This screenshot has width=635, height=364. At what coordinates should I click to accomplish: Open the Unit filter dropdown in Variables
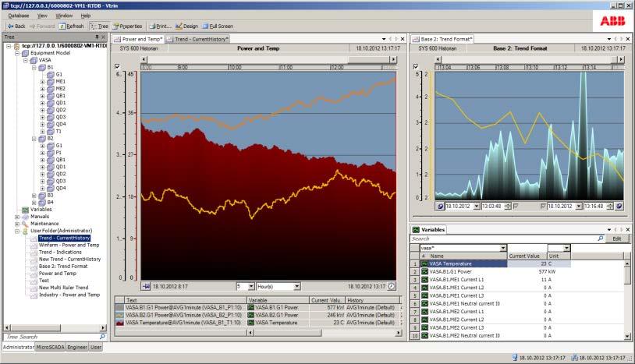[x=566, y=248]
